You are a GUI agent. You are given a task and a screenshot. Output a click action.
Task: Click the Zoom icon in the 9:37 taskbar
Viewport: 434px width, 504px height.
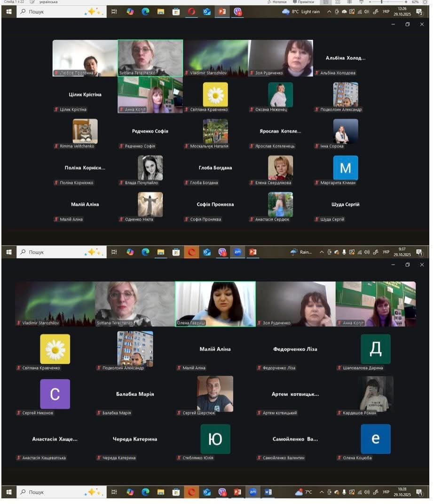coord(237,252)
